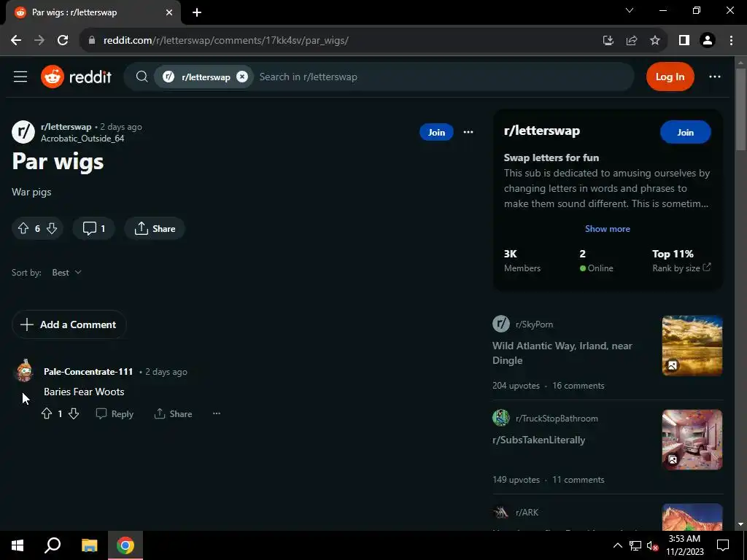Open the Rank by size external link

point(681,268)
